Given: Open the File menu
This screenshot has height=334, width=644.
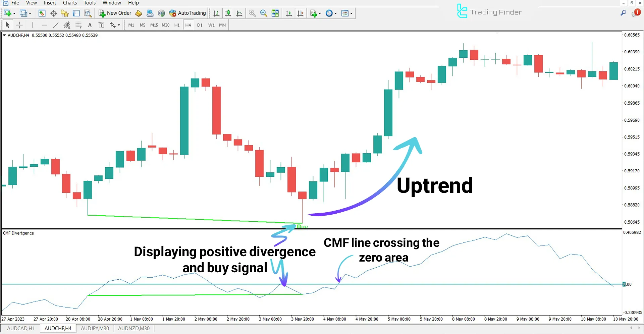Looking at the screenshot, I should 15,3.
